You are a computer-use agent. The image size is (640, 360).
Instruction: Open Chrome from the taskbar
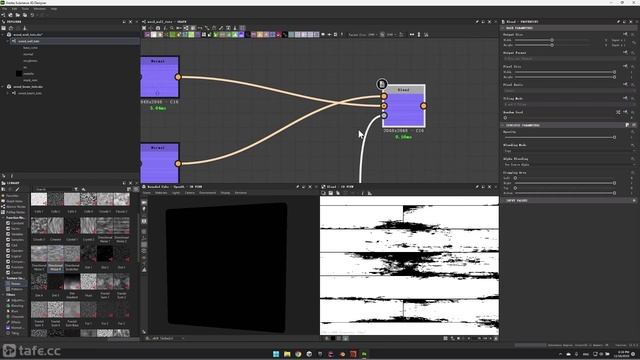(x=298, y=354)
